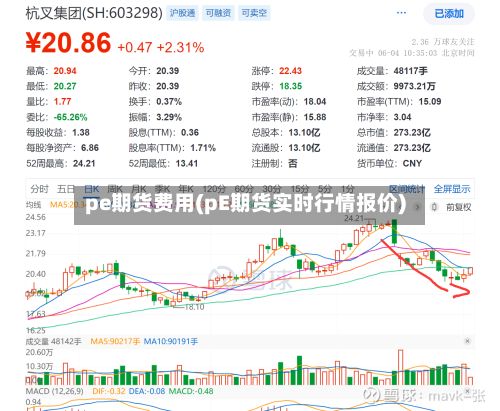Click the MA5:90217手 volume indicator label
Screen dimensions: 500x411
coord(115,341)
